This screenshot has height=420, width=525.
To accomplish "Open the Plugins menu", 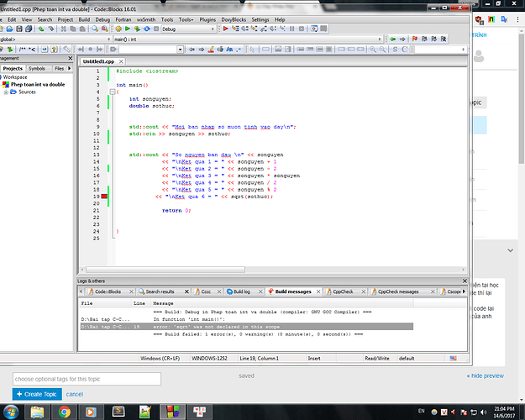I will click(207, 18).
